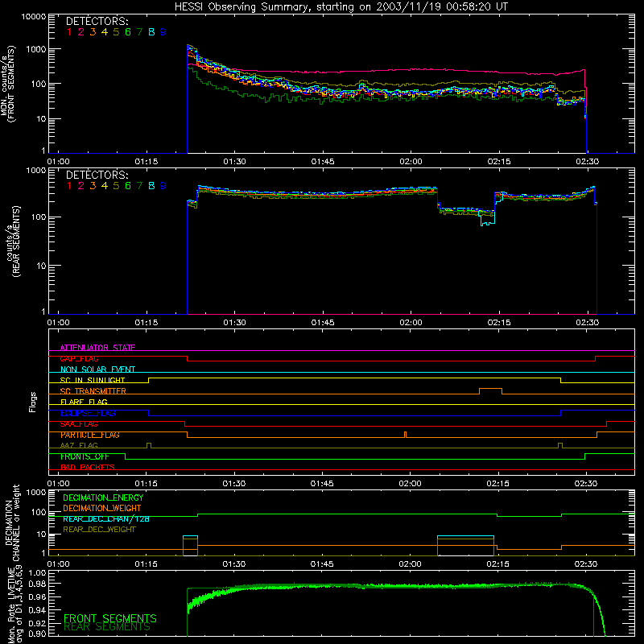Click the REAR_DEC_WEIGHT legend label
This screenshot has height=644, width=644.
point(99,530)
